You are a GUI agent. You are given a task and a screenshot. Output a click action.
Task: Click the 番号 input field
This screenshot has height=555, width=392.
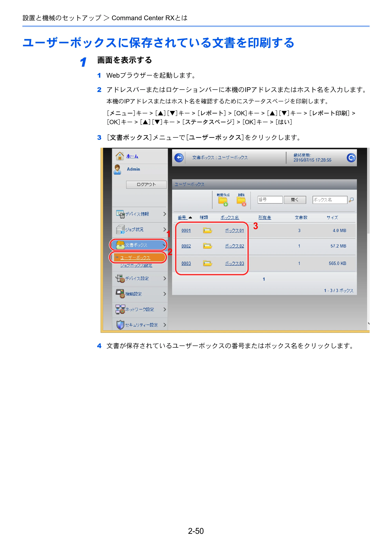tap(270, 200)
